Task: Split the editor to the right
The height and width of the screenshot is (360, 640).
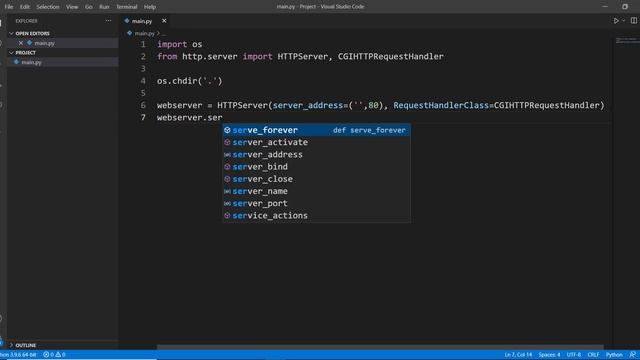Action: pyautogui.click(x=633, y=20)
